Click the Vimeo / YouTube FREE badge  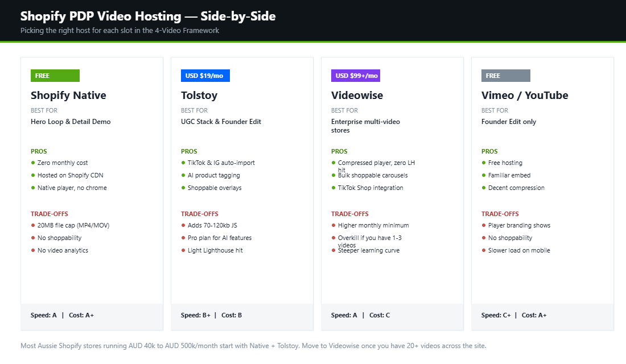click(506, 76)
